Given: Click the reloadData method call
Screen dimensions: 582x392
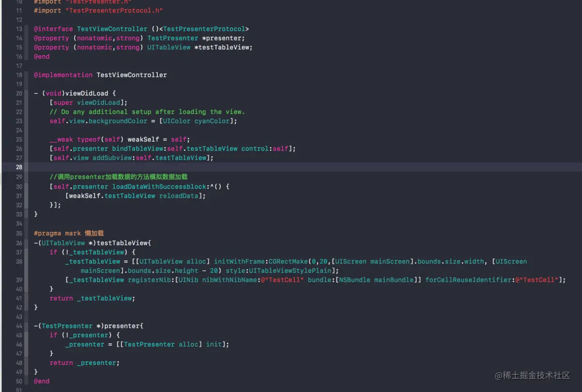Looking at the screenshot, I should tap(178, 196).
